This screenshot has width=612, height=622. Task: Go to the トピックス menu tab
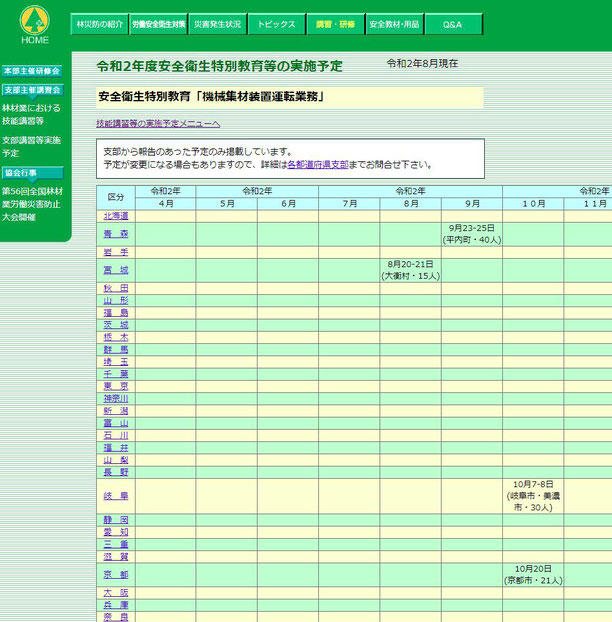[x=276, y=24]
